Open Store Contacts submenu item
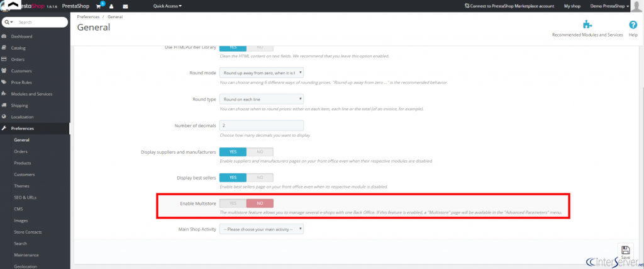644x269 pixels. click(x=28, y=232)
